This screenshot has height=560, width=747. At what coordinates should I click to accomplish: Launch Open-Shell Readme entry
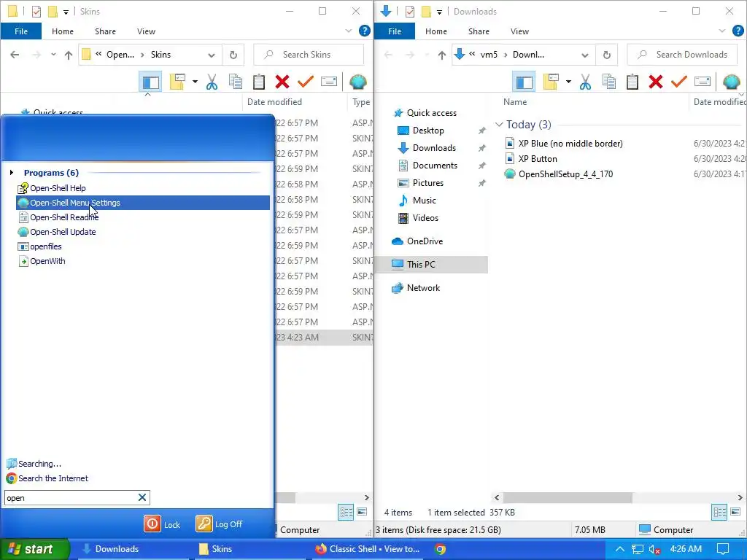coord(58,217)
